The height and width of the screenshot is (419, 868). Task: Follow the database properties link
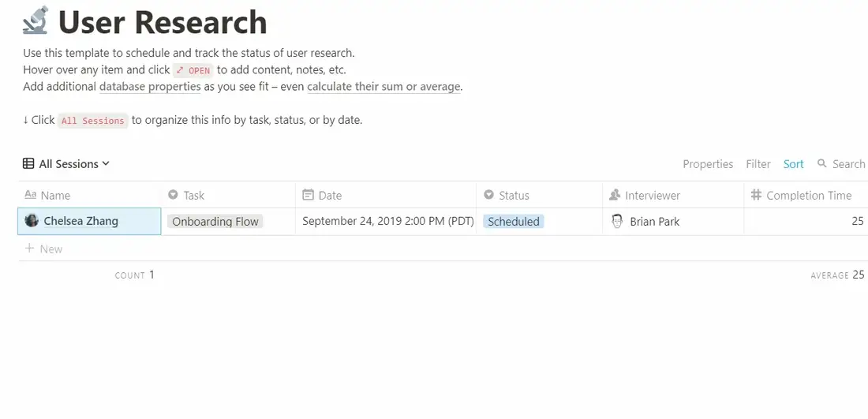(x=150, y=86)
